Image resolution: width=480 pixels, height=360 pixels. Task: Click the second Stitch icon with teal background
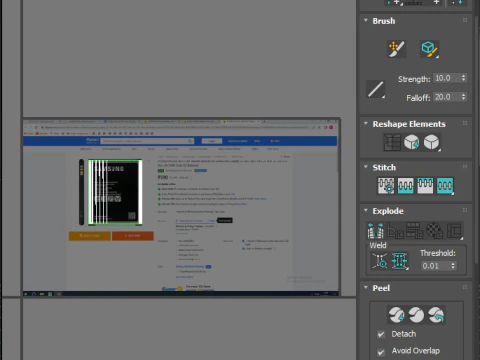[x=405, y=186]
